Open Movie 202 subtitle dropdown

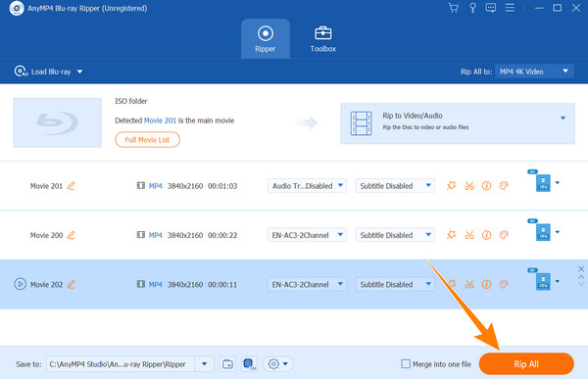(395, 285)
